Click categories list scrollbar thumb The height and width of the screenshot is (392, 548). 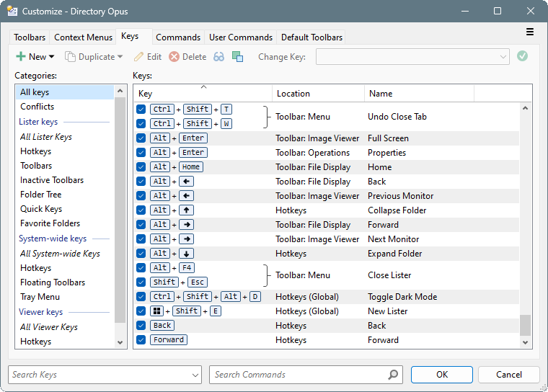[120, 210]
